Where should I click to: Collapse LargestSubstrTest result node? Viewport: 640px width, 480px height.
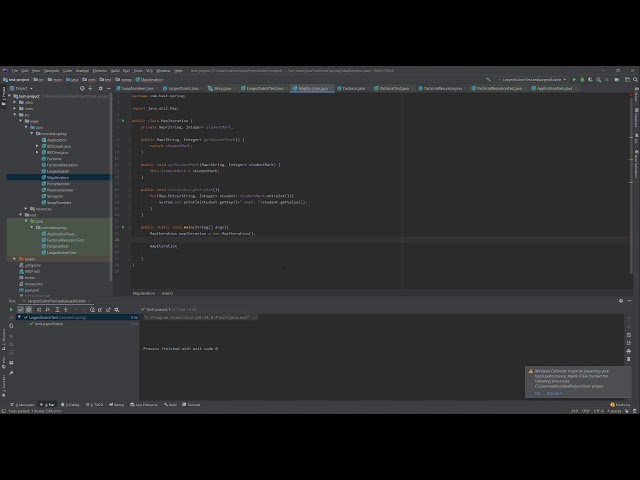(19, 317)
